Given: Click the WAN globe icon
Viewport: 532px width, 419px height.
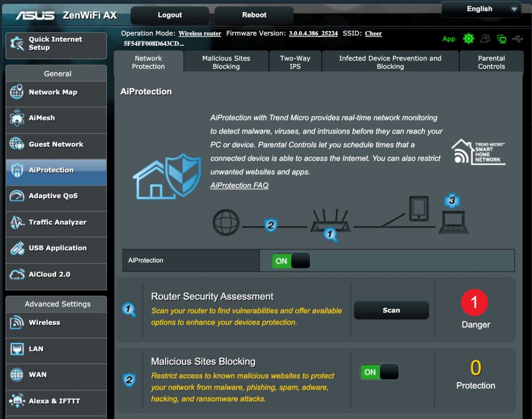Looking at the screenshot, I should [17, 374].
